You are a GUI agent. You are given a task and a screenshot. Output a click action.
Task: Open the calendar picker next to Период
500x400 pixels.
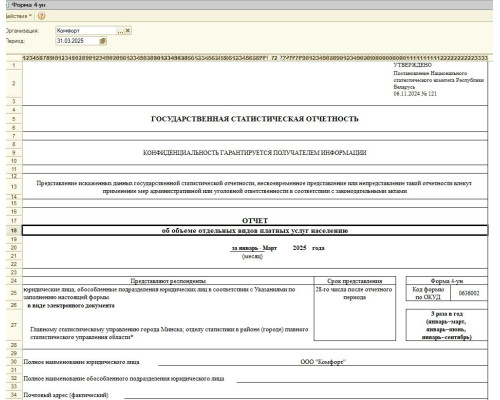point(103,41)
